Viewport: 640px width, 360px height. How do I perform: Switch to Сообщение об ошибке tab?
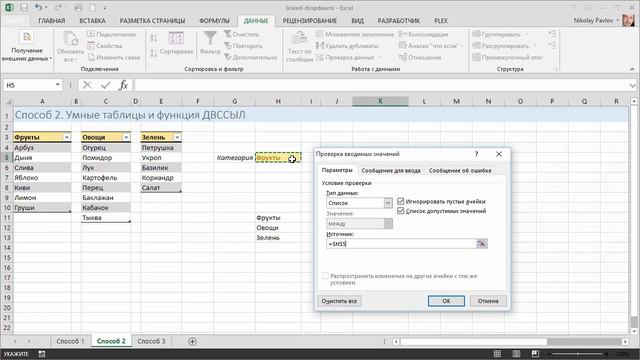pos(460,171)
